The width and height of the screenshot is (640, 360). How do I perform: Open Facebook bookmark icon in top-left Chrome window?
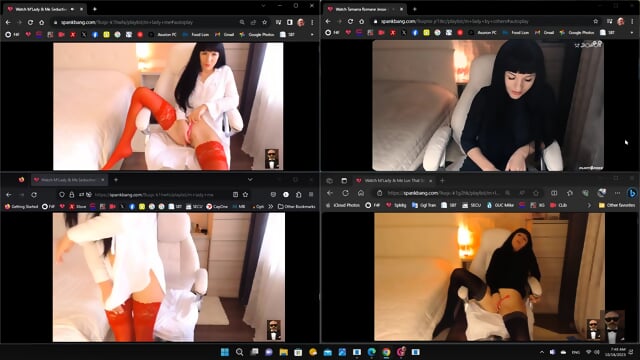(95, 35)
